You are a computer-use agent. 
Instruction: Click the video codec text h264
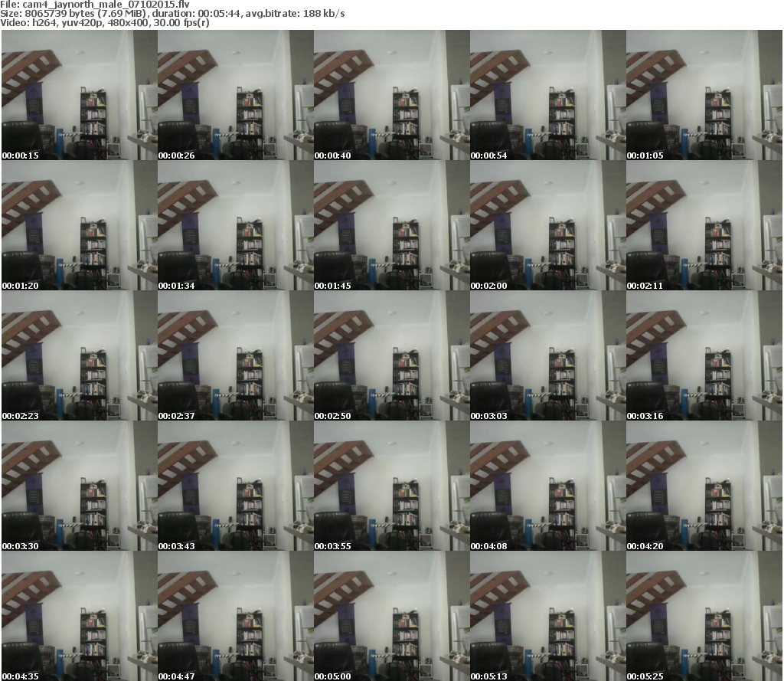click(x=44, y=22)
